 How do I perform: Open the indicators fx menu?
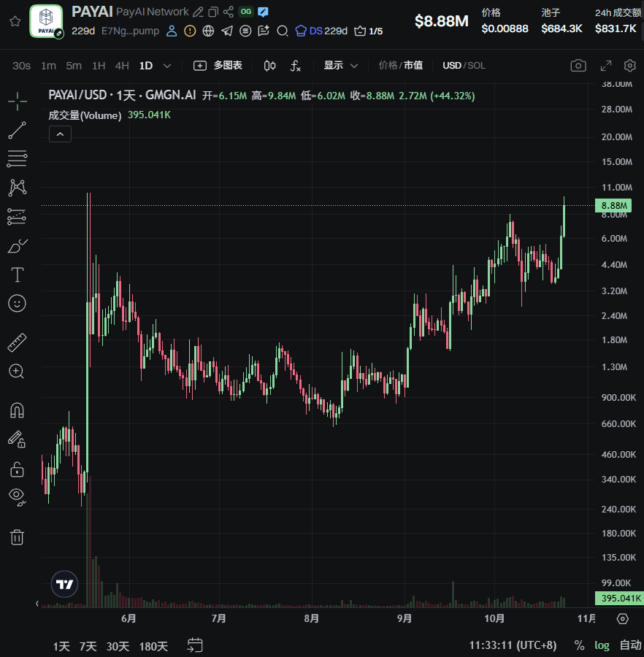click(x=296, y=66)
